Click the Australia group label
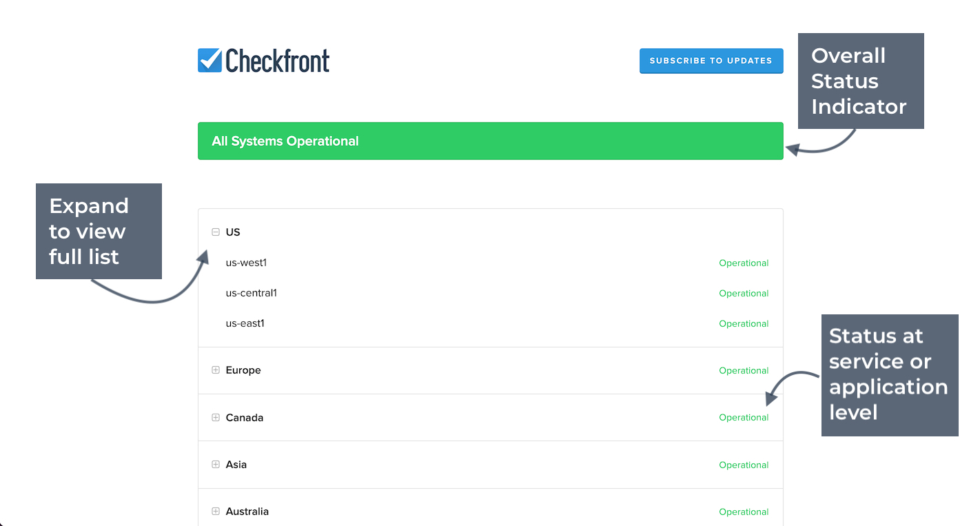This screenshot has height=526, width=980. pos(247,512)
